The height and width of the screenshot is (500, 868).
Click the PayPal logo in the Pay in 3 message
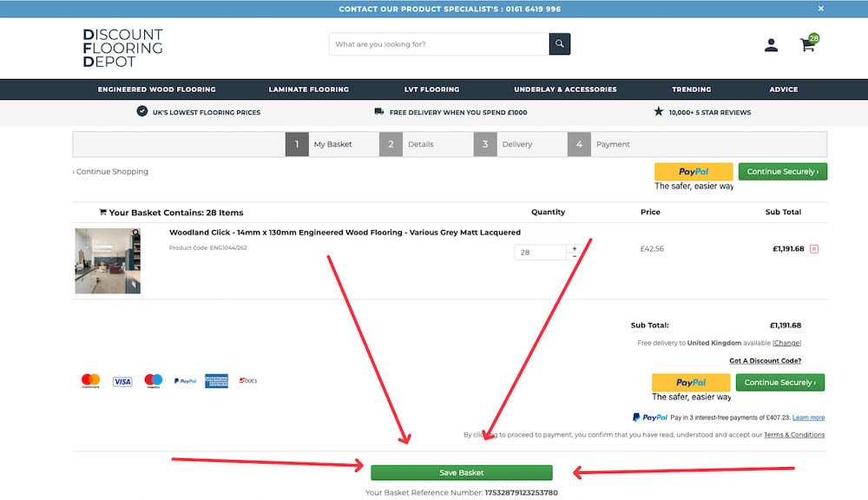tap(650, 418)
